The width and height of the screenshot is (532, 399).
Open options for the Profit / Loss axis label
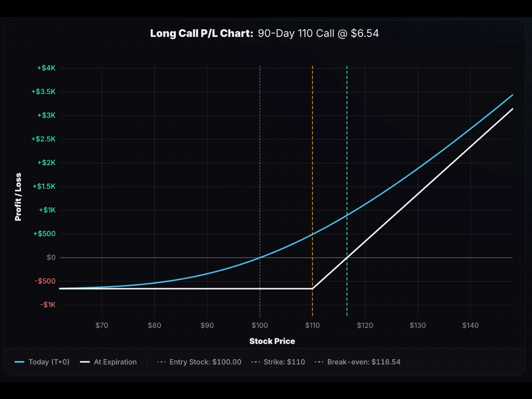[x=18, y=196]
